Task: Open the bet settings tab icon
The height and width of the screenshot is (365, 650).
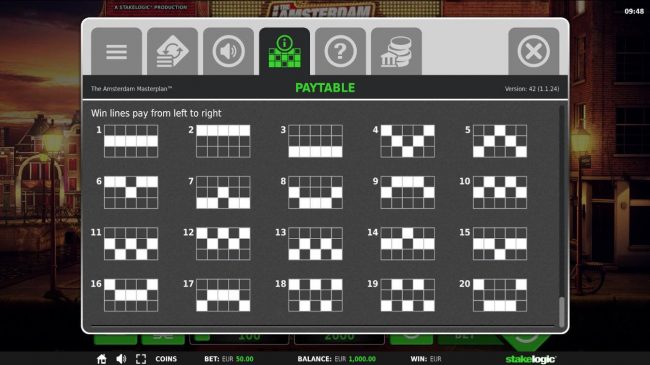Action: (x=172, y=51)
